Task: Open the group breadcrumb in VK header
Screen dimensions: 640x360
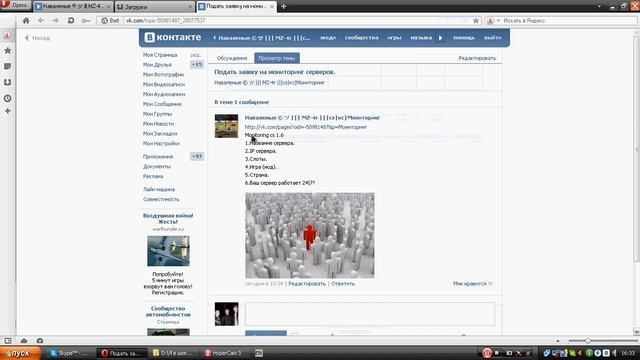Action: [x=261, y=38]
